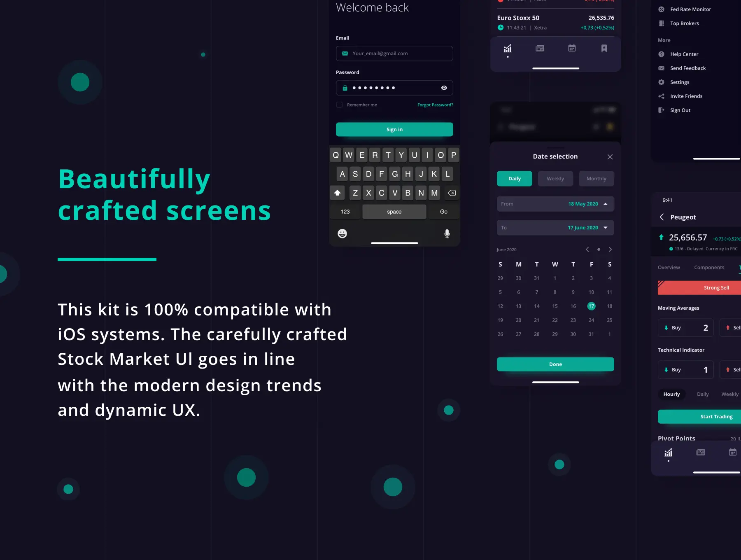Tap the shift arrow key on keyboard
This screenshot has width=741, height=560.
coord(337,193)
